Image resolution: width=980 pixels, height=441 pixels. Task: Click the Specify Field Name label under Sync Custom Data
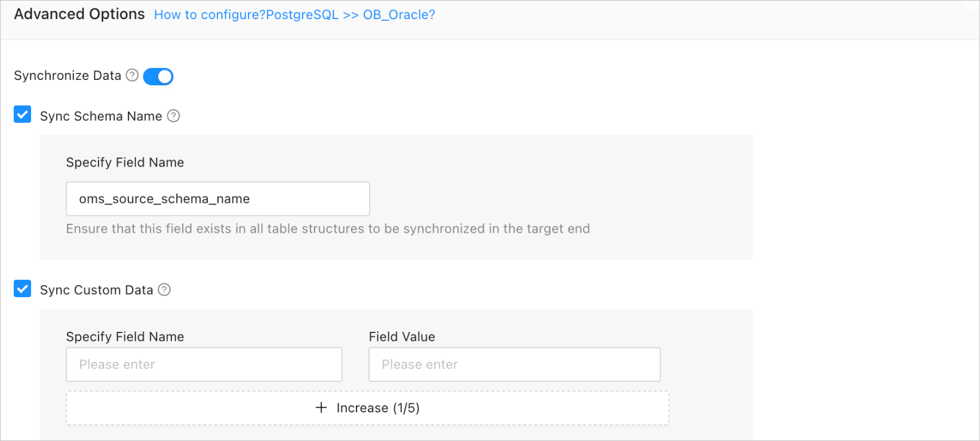pos(125,337)
